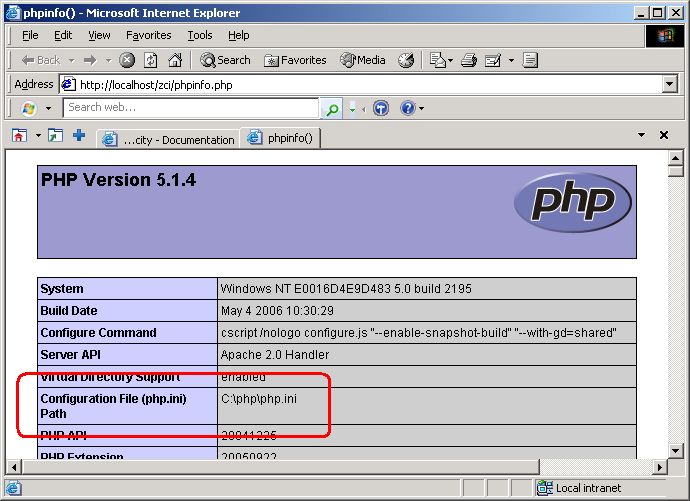Open the address bar URL dropdown
The image size is (690, 501).
point(670,84)
